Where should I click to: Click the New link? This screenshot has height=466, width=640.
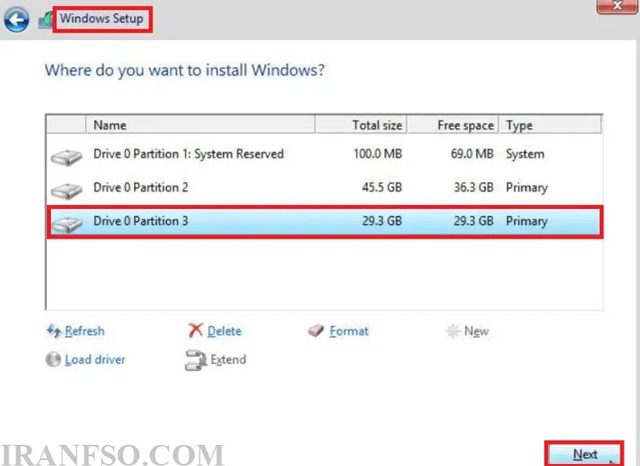(x=476, y=331)
